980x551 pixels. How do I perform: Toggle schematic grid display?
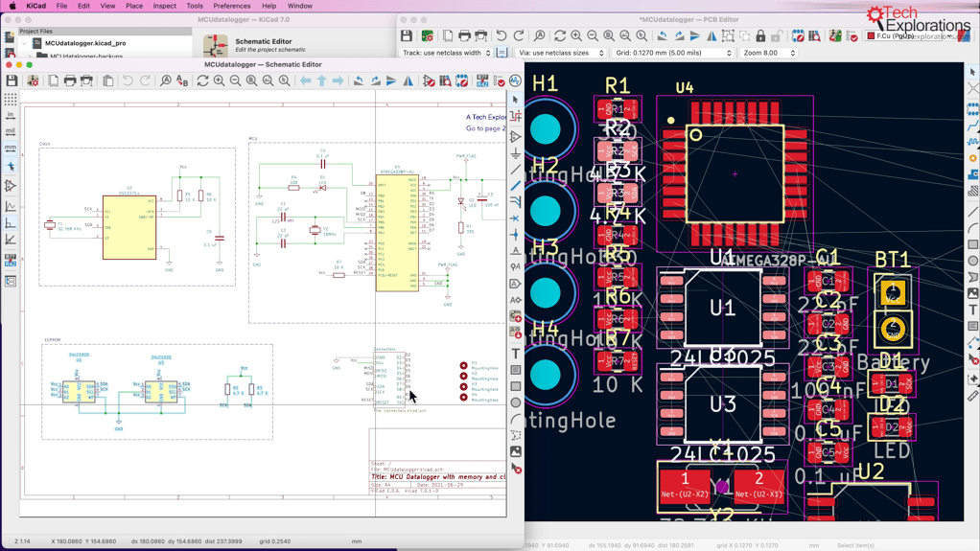[11, 99]
